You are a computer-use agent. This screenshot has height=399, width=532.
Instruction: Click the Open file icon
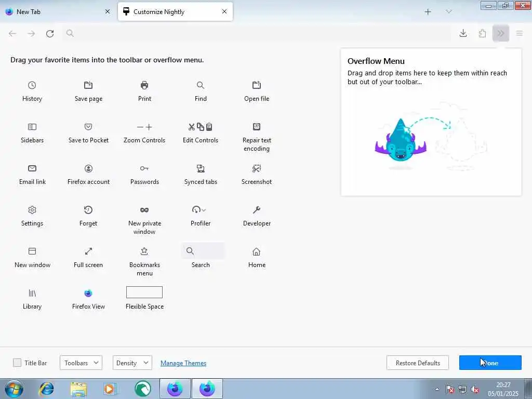pos(257,85)
